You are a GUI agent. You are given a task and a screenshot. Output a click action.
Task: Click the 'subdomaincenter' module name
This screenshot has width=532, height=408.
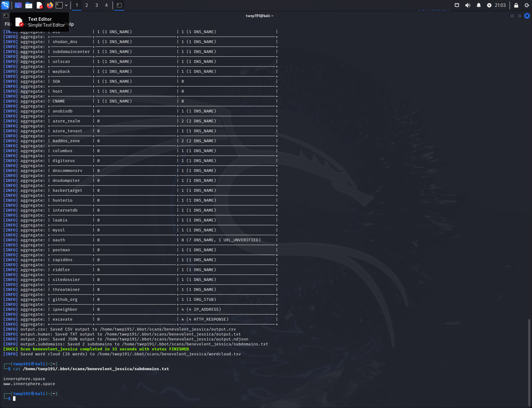(x=71, y=52)
